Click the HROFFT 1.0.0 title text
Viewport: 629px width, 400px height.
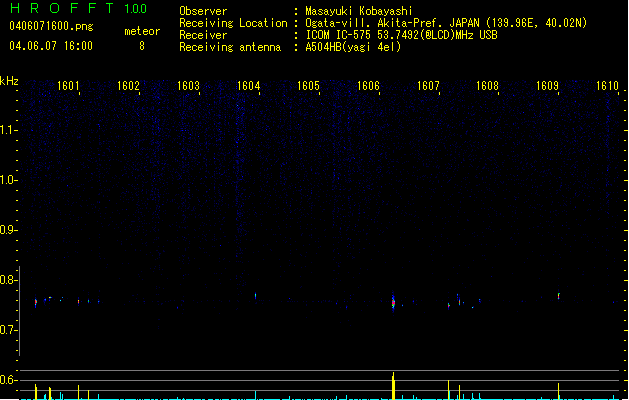79,8
